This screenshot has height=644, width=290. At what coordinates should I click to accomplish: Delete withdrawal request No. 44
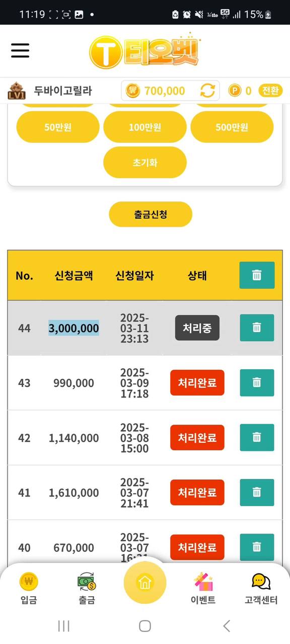257,328
